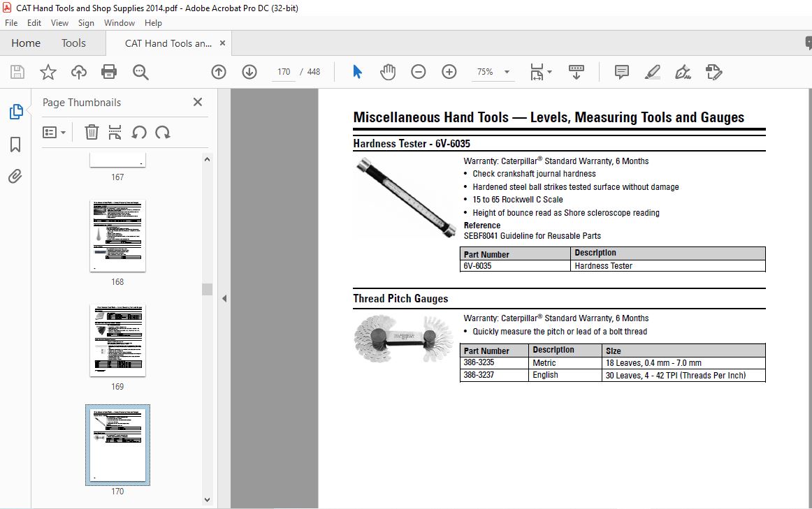Select page 168 thumbnail
The height and width of the screenshot is (509, 812).
click(117, 236)
